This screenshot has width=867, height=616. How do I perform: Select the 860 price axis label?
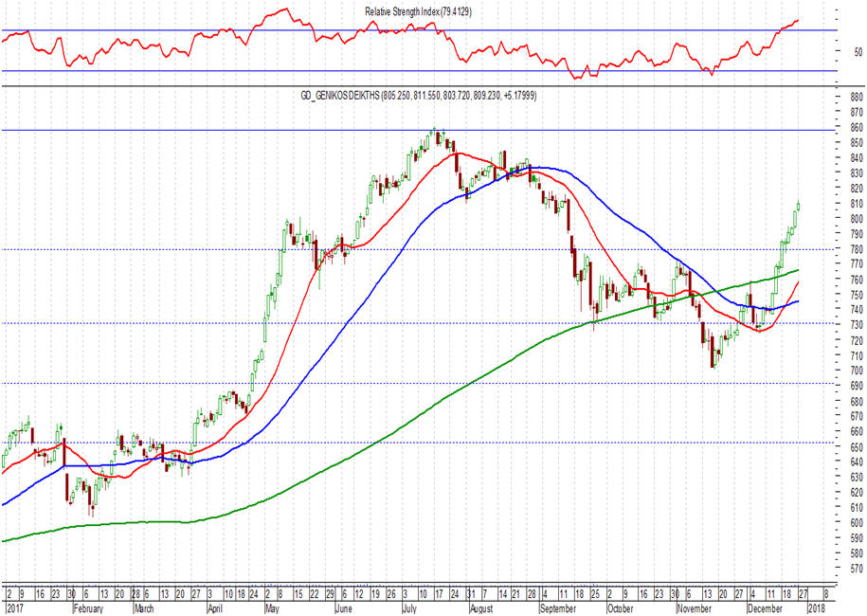[x=856, y=127]
